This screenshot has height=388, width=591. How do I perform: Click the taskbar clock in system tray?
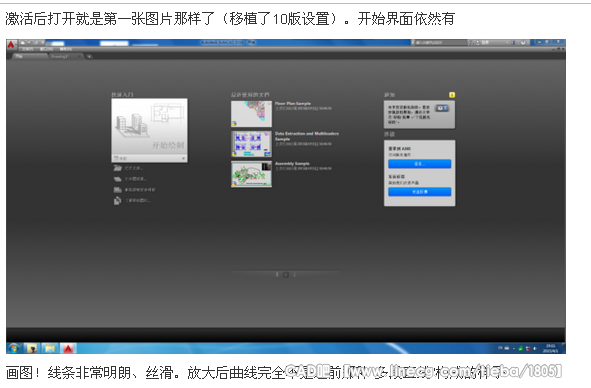click(551, 348)
